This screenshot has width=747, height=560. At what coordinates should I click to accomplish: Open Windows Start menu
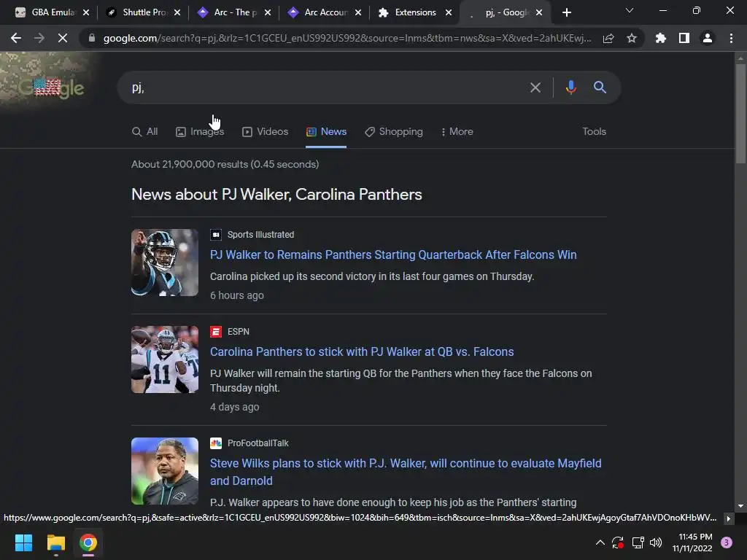[x=23, y=542]
